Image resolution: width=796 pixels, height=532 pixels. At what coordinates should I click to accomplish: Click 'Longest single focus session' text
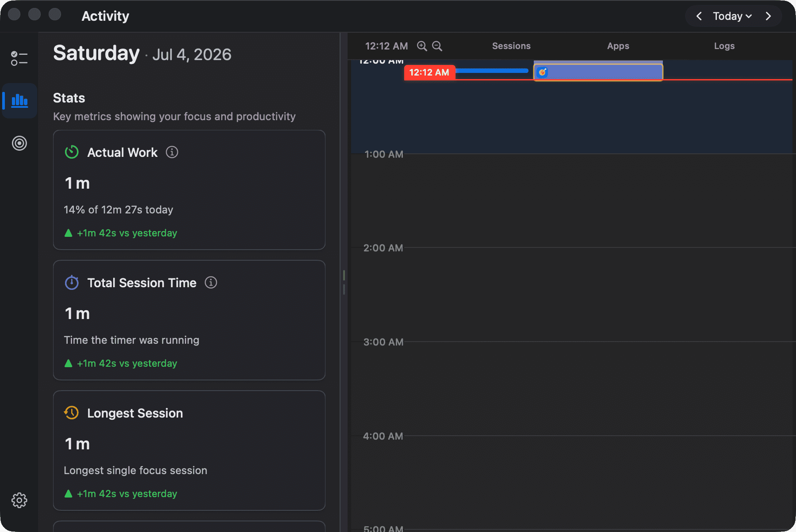point(135,470)
